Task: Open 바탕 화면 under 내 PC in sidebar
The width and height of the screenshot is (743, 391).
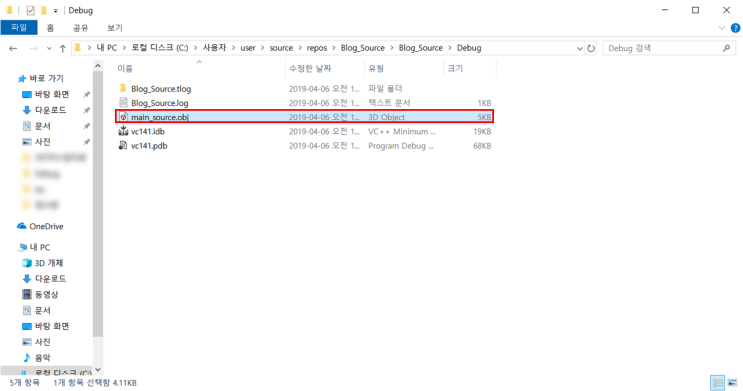Action: [x=52, y=326]
